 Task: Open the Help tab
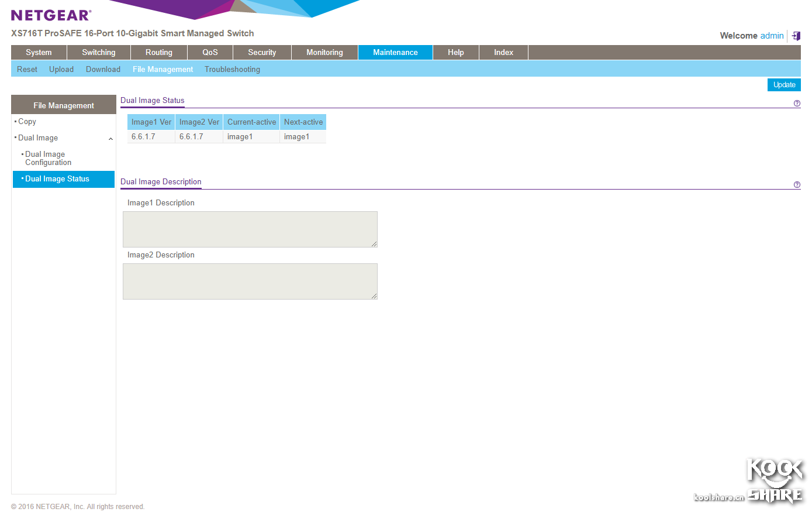(455, 53)
